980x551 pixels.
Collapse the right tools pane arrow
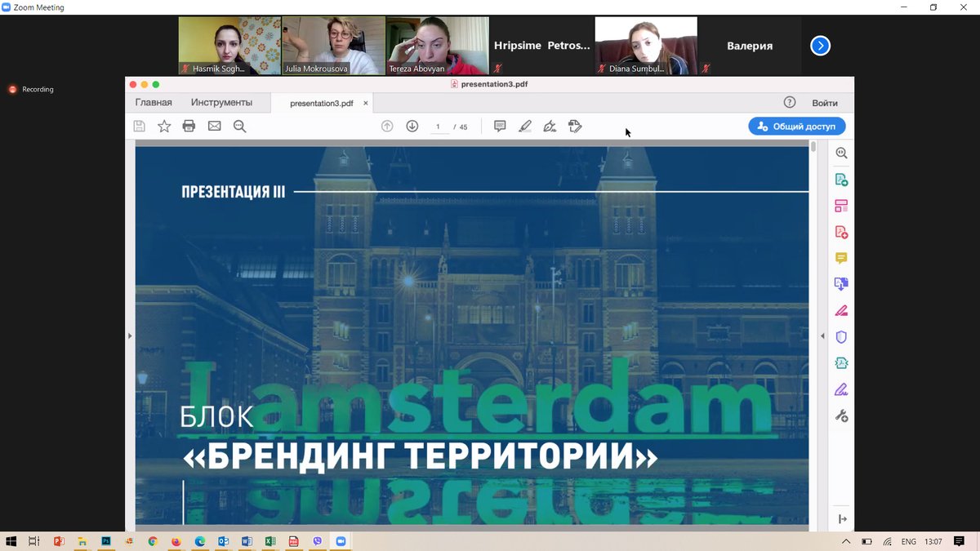coord(822,335)
